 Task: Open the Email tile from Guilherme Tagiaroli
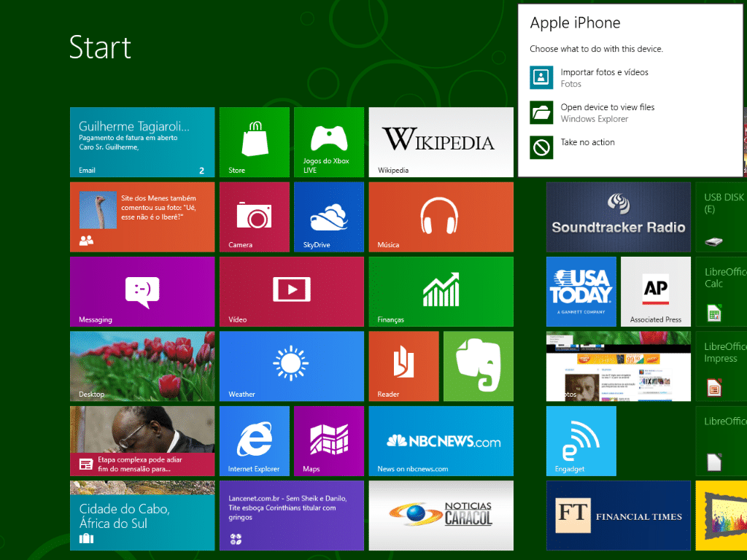tap(142, 142)
